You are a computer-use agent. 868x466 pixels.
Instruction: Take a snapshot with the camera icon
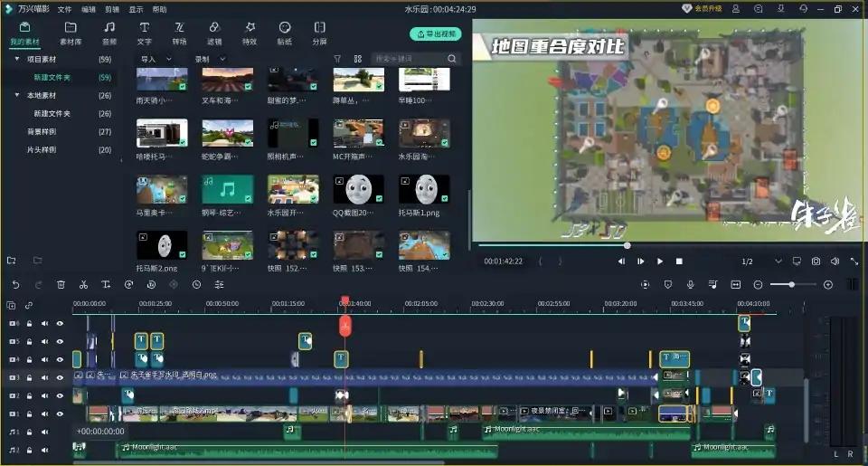click(816, 261)
